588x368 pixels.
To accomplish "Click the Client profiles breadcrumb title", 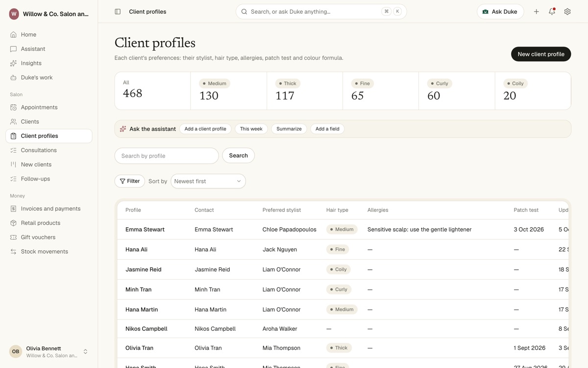I will (x=147, y=12).
